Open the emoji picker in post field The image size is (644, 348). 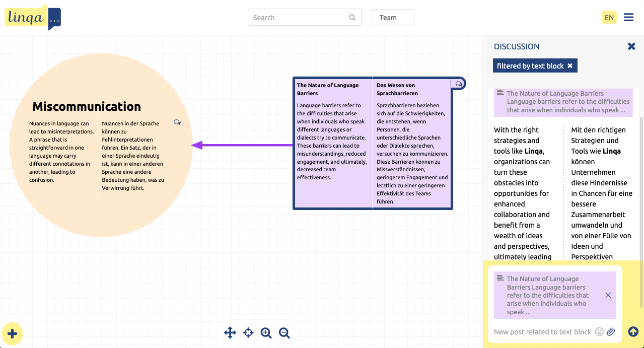599,332
